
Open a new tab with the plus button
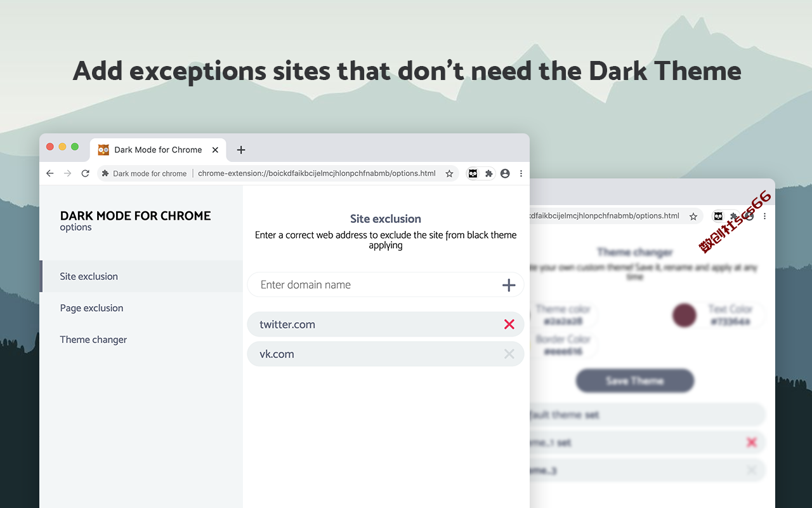coord(241,150)
